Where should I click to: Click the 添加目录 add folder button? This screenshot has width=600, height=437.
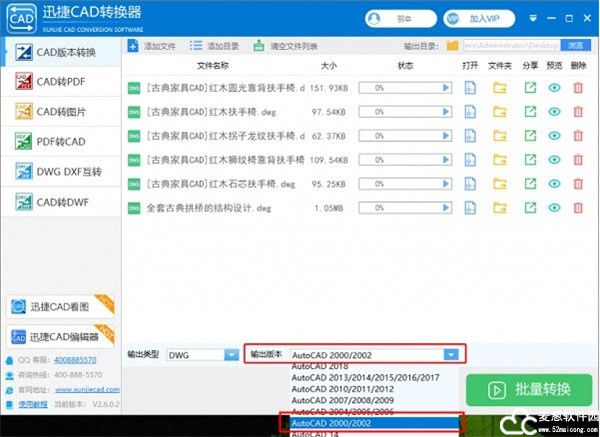214,46
